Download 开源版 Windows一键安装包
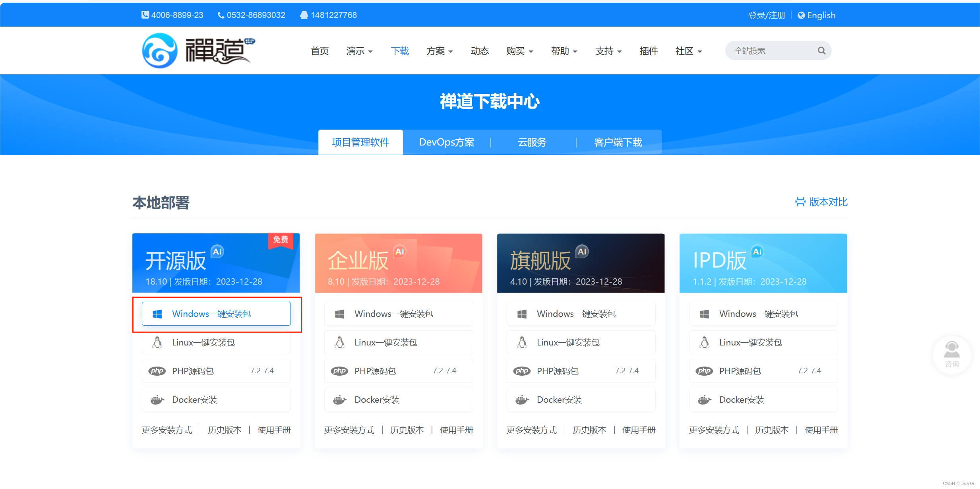This screenshot has height=489, width=980. point(216,314)
